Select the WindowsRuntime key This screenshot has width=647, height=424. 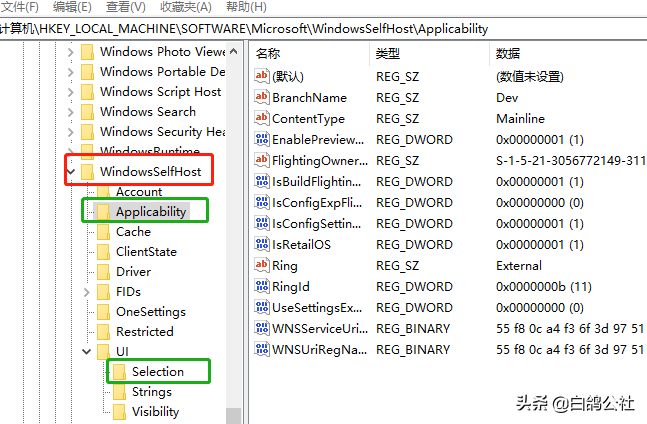pyautogui.click(x=150, y=151)
